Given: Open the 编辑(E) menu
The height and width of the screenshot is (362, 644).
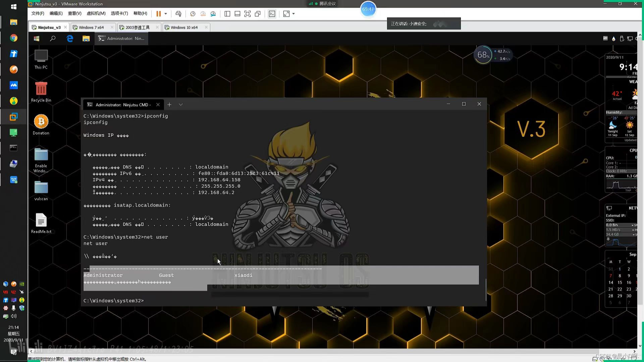Looking at the screenshot, I should pyautogui.click(x=56, y=13).
